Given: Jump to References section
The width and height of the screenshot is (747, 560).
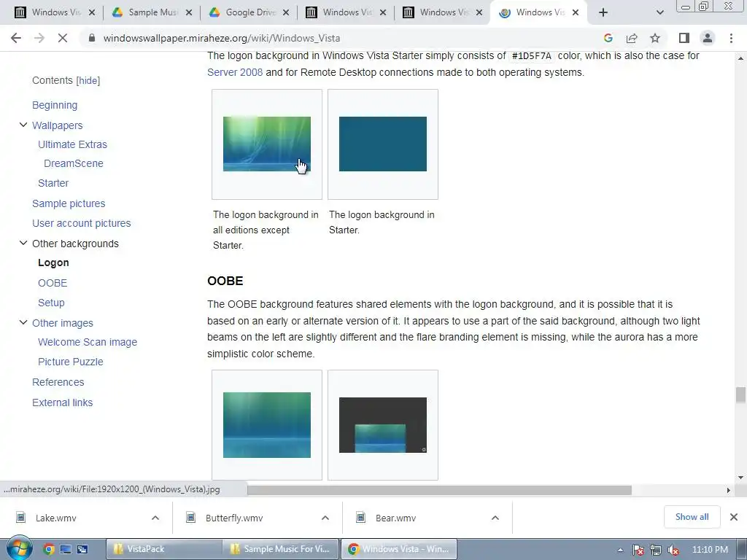Looking at the screenshot, I should coord(58,382).
